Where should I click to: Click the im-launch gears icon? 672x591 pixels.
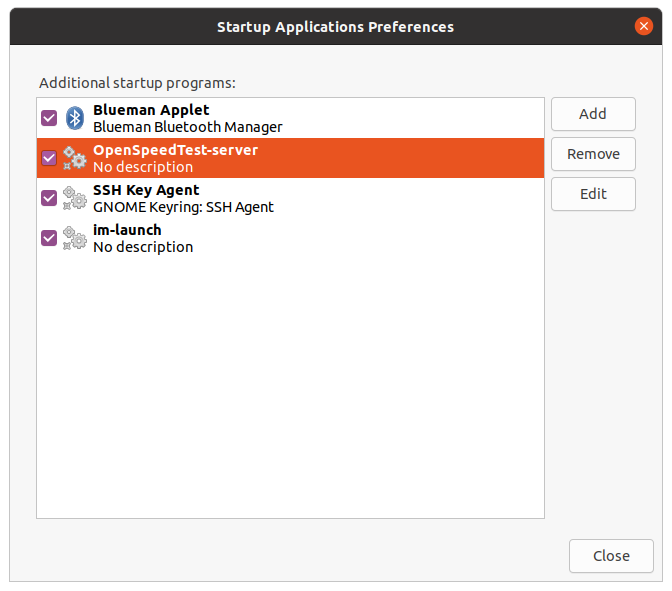[x=75, y=238]
